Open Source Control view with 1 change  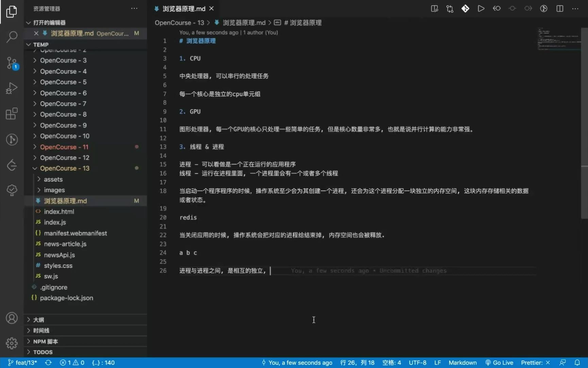point(12,63)
